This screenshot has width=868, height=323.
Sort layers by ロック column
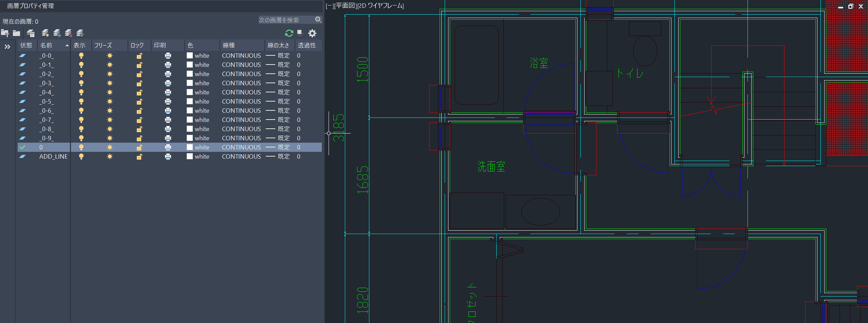click(140, 45)
